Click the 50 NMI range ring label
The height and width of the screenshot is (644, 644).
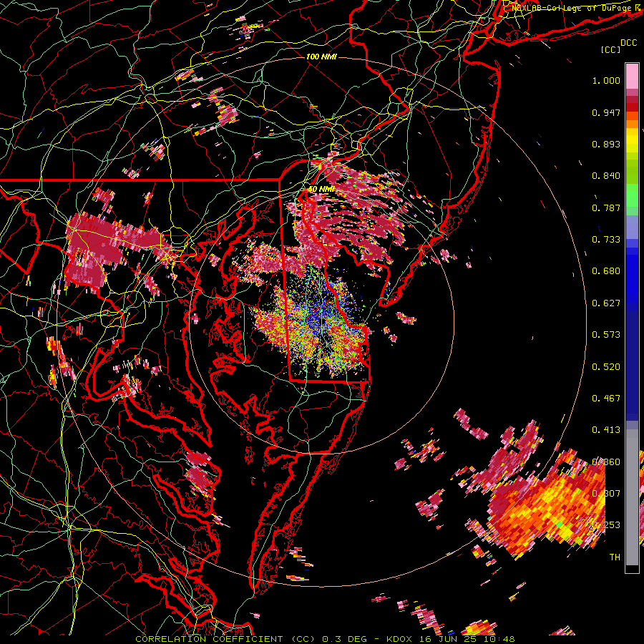(x=321, y=190)
